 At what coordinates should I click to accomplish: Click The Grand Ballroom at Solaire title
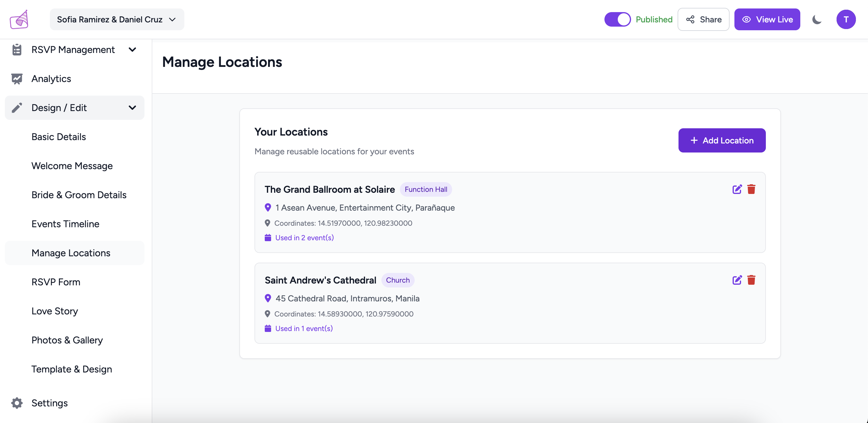[329, 189]
